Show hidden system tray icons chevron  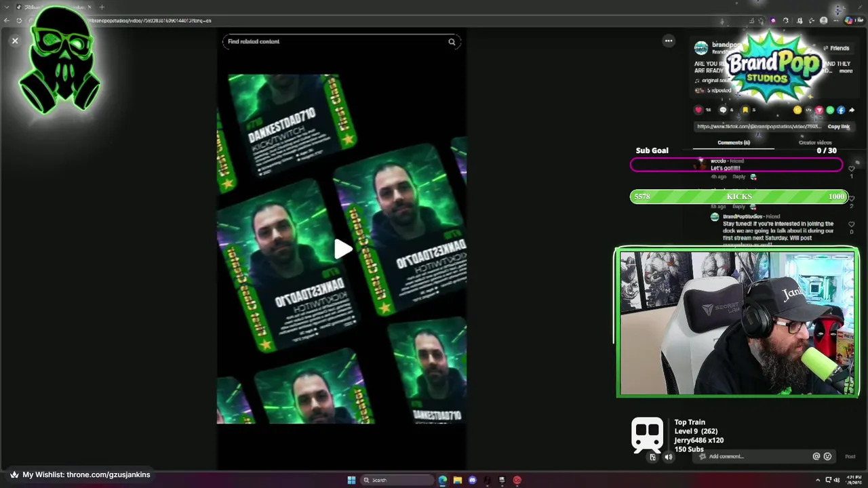point(818,480)
